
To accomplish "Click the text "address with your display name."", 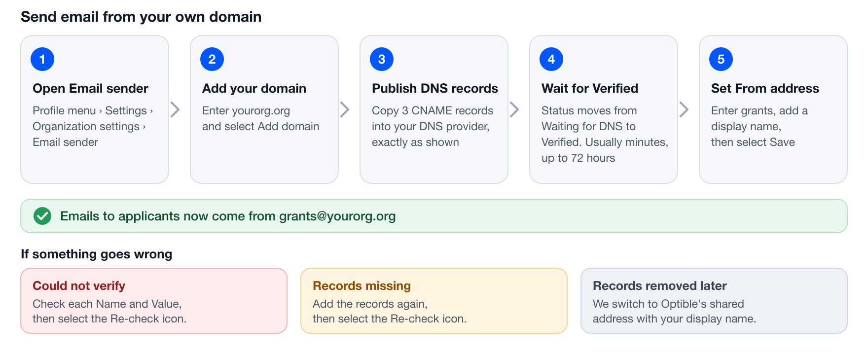I will (x=674, y=319).
